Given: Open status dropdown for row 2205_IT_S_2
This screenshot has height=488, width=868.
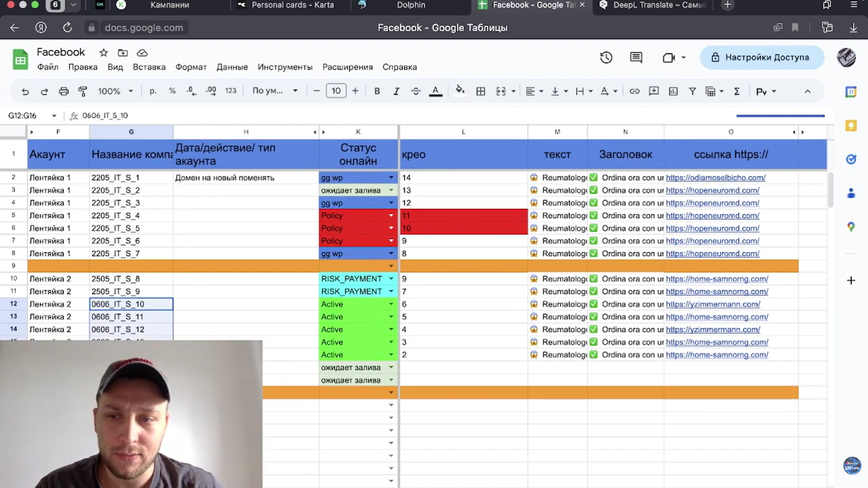Looking at the screenshot, I should pyautogui.click(x=391, y=190).
